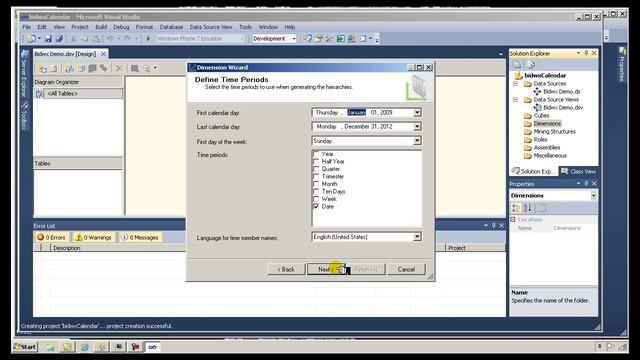Check the Trimester time period checkbox

click(x=316, y=176)
